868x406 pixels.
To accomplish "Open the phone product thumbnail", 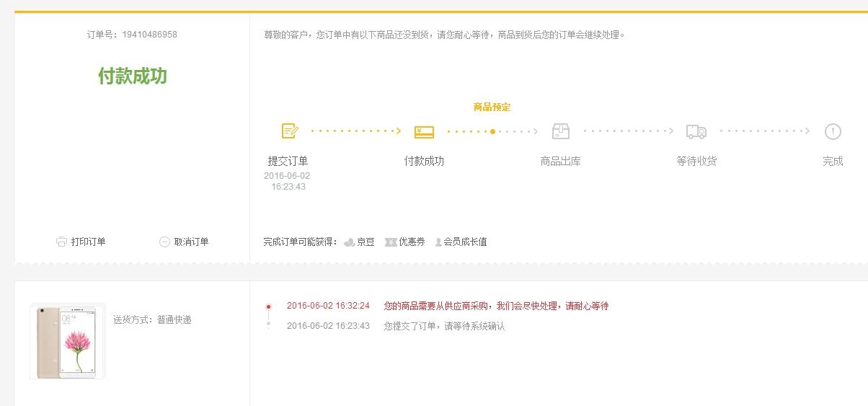I will coord(67,342).
